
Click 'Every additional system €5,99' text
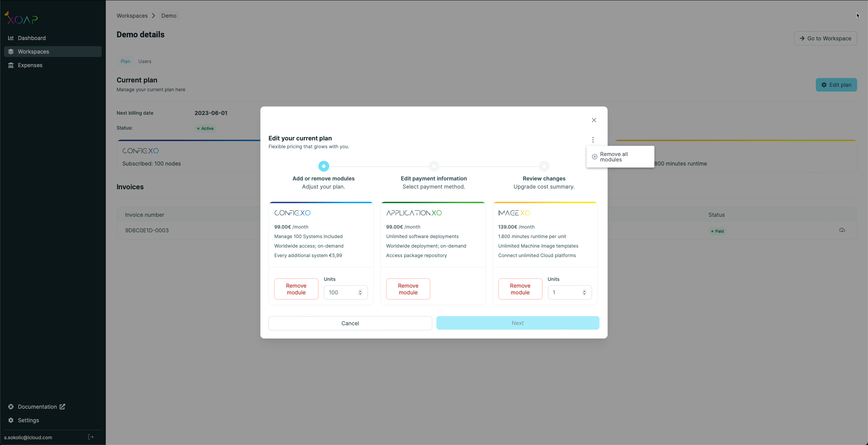pyautogui.click(x=308, y=255)
